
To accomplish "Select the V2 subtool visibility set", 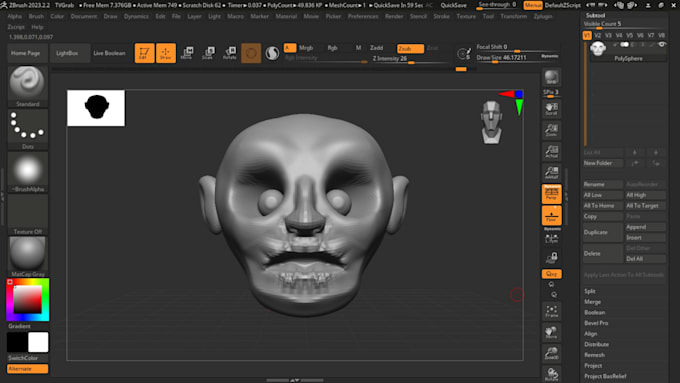I will [598, 35].
